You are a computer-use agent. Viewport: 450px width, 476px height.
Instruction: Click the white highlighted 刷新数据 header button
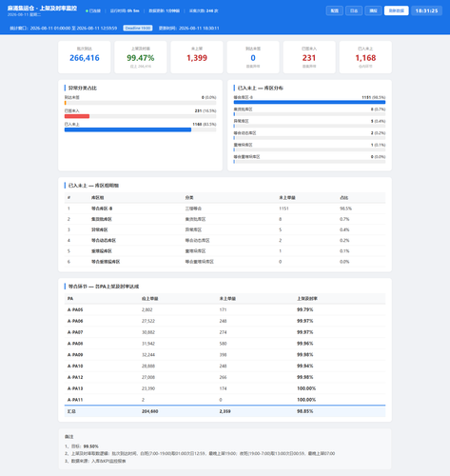(x=396, y=10)
